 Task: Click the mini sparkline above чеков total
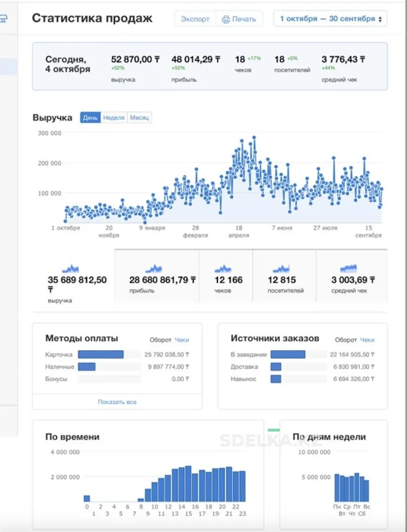223,269
